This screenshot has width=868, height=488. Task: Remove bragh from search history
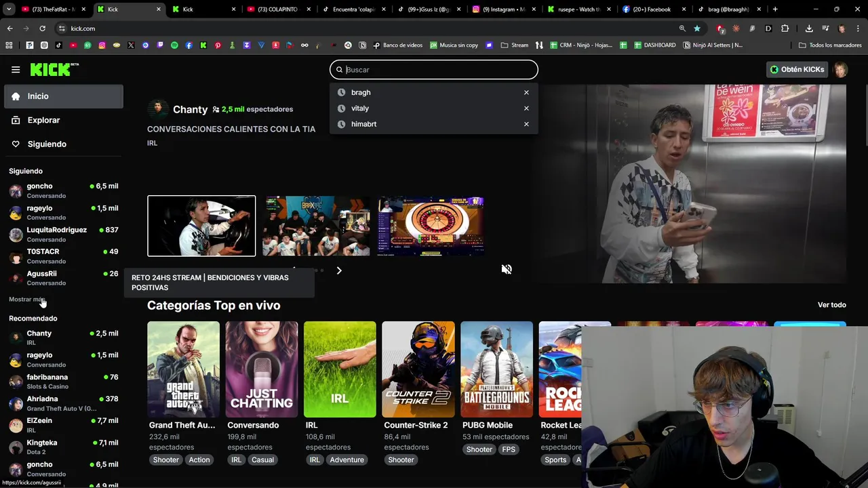[x=526, y=92]
